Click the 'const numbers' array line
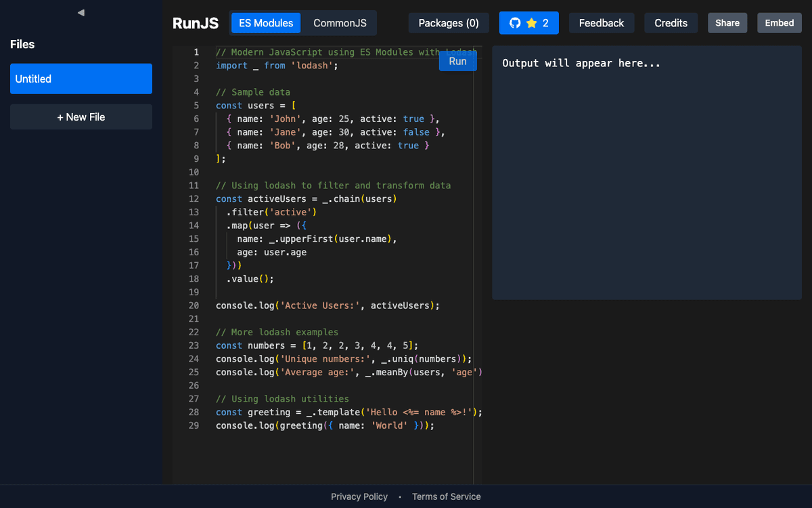The height and width of the screenshot is (508, 812). pos(317,345)
